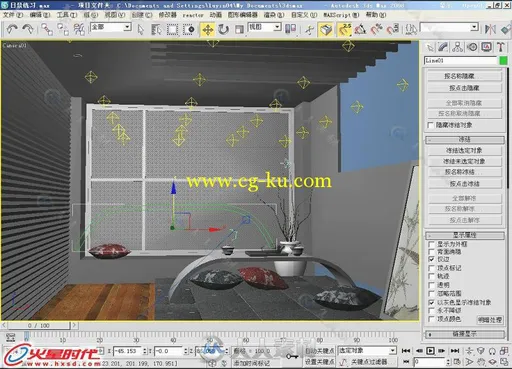Open the Create command panel tab
The width and height of the screenshot is (512, 369).
click(430, 47)
